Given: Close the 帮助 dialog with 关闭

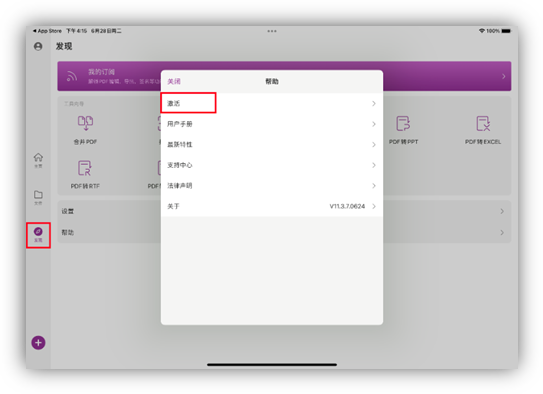Looking at the screenshot, I should tap(174, 81).
